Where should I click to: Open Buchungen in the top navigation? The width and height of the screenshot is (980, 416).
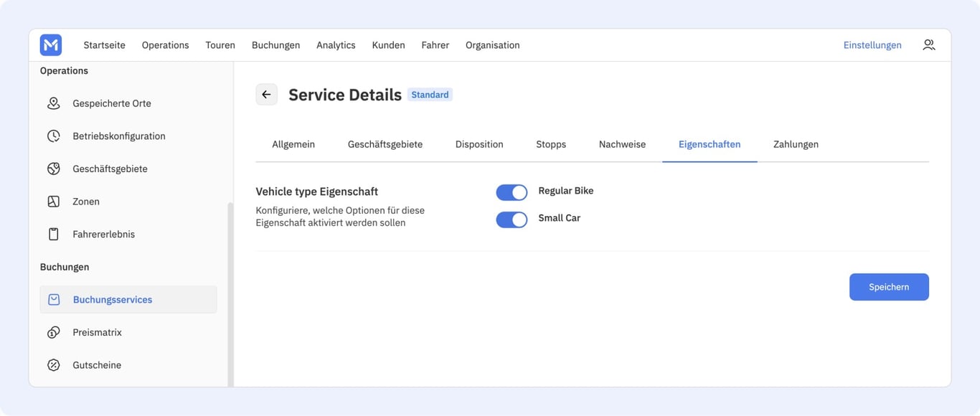[275, 45]
